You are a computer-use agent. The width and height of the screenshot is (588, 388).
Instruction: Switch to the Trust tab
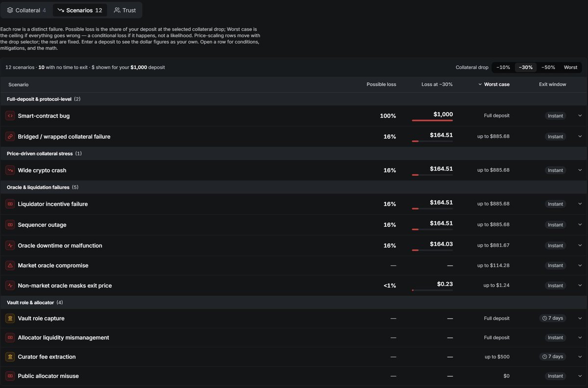tap(125, 10)
